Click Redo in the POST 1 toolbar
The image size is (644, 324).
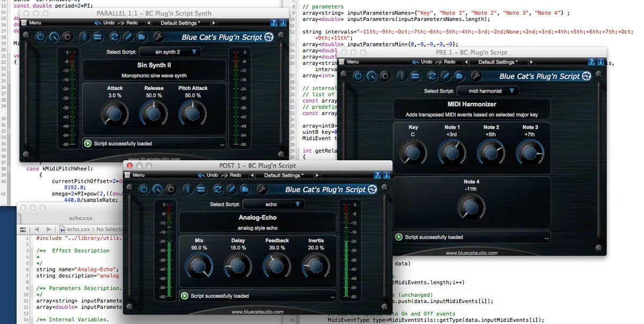[x=235, y=175]
